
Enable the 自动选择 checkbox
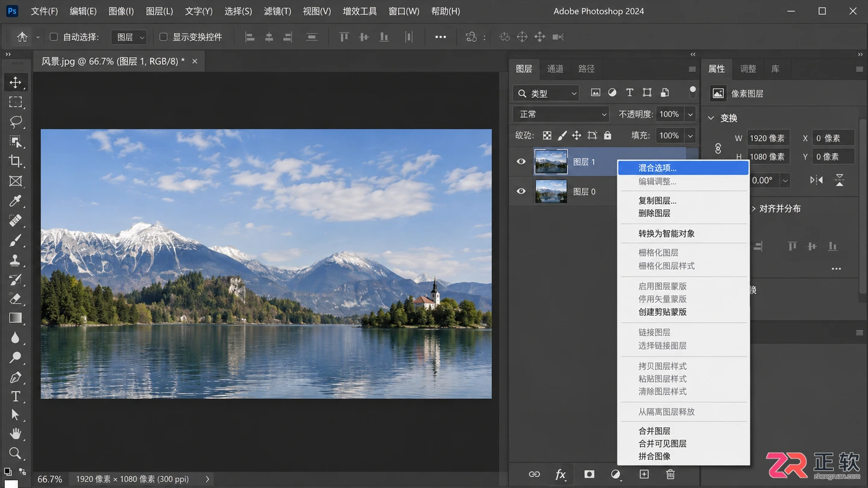point(54,37)
